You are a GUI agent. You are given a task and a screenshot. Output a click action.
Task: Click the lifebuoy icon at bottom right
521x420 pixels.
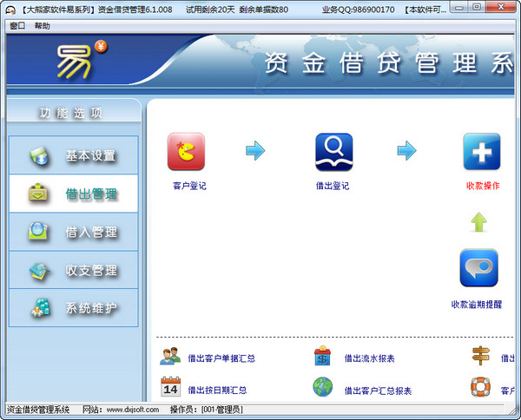pos(480,387)
